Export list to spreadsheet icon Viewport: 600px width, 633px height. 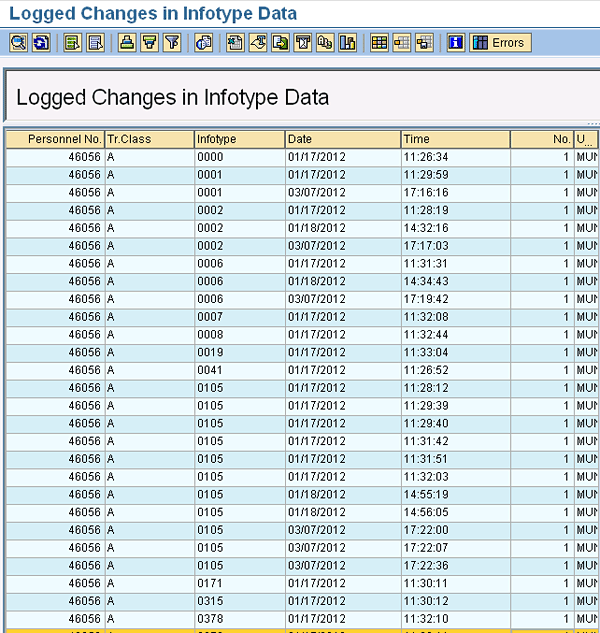[234, 43]
